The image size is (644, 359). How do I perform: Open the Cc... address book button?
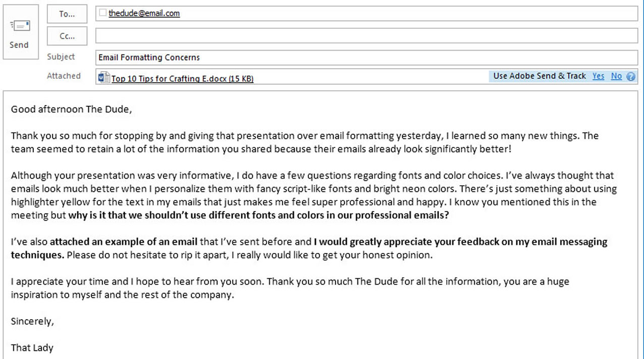[x=67, y=36]
